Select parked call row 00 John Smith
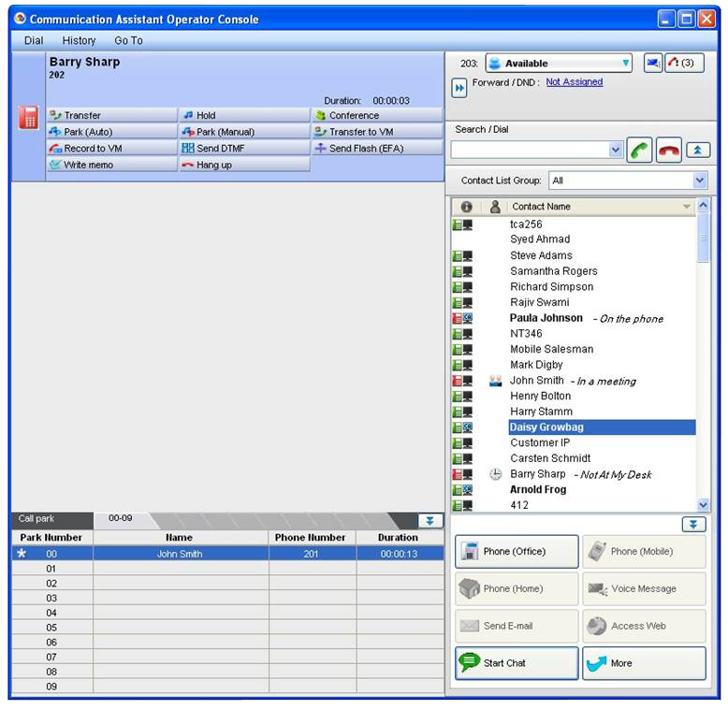 pos(227,554)
